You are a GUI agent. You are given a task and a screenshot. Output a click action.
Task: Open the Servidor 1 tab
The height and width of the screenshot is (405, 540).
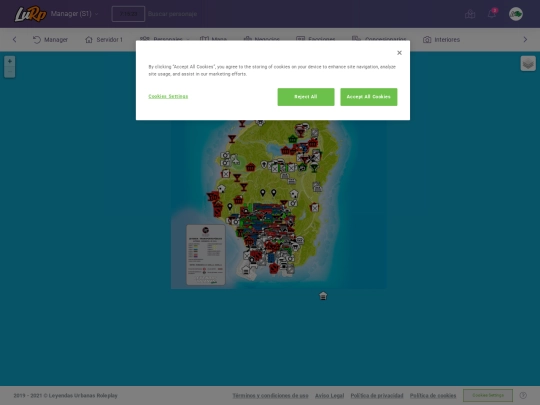point(104,40)
